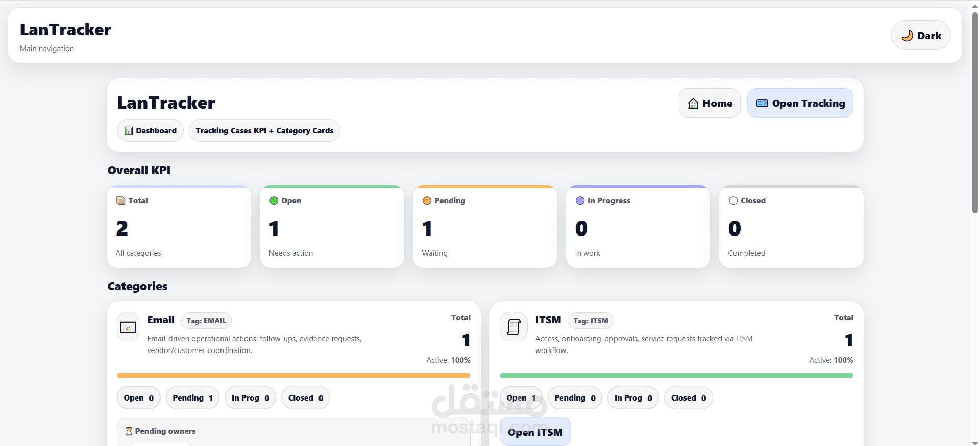Click the Tag: EMAIL badge
The image size is (980, 446).
(x=206, y=321)
